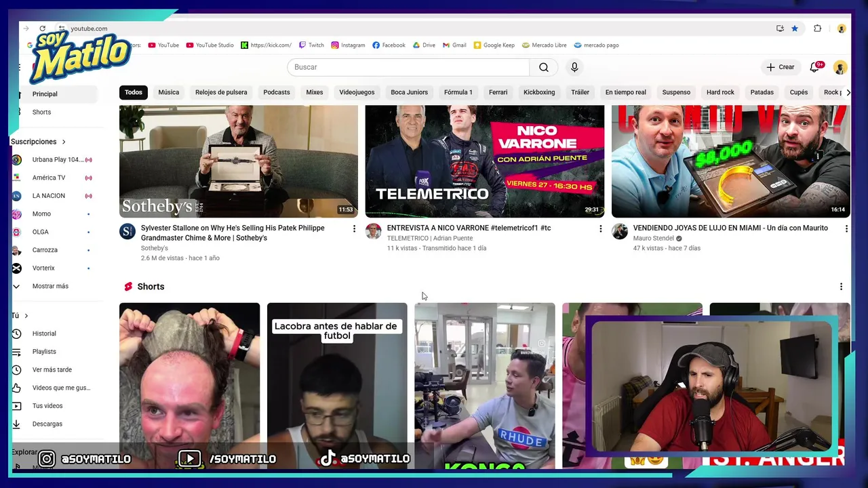This screenshot has height=488, width=868.
Task: Open browser extensions puzzle icon
Action: click(817, 28)
